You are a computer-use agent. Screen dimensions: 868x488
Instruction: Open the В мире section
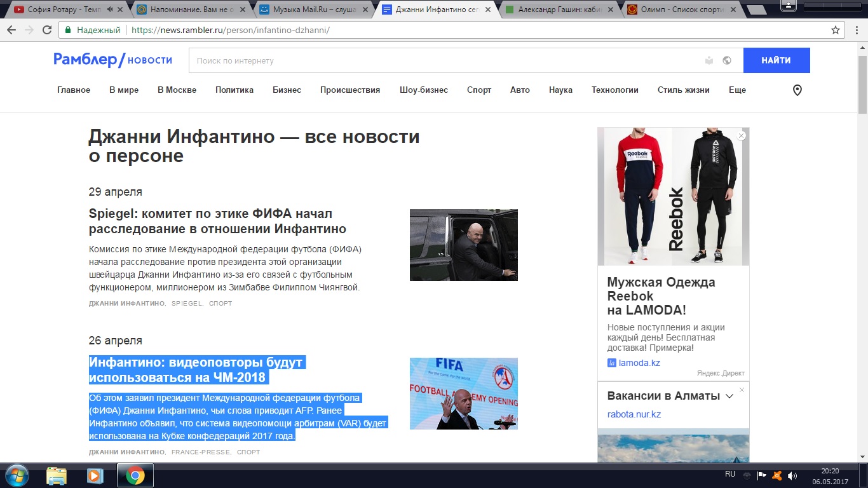(x=124, y=90)
